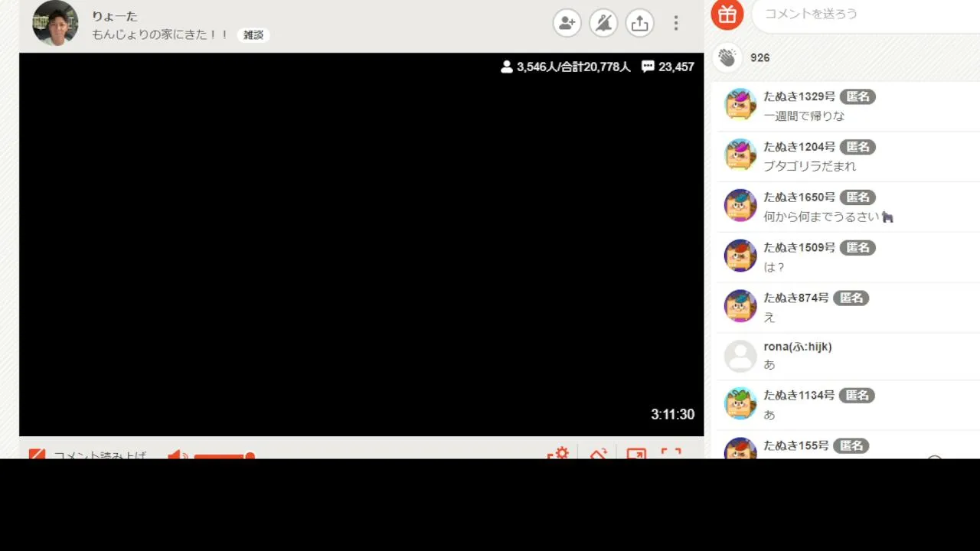Click the elapsed time 3:11:30

(672, 414)
